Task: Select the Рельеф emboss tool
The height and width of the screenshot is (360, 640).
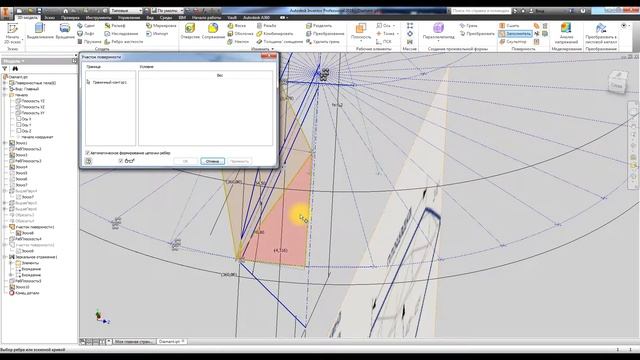Action: click(x=115, y=26)
